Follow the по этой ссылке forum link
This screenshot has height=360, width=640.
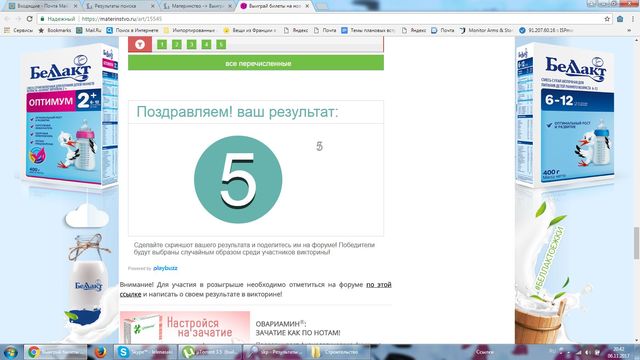[x=256, y=289]
